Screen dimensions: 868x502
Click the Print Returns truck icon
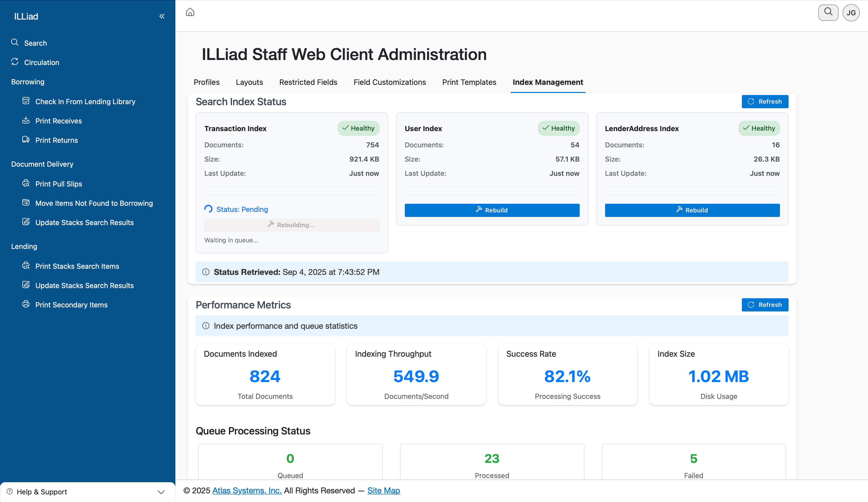pos(26,139)
